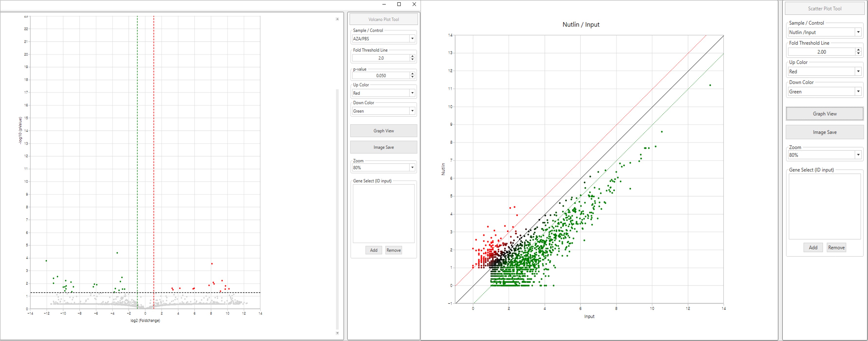
Task: Maximize the volcano plot window
Action: click(x=399, y=4)
